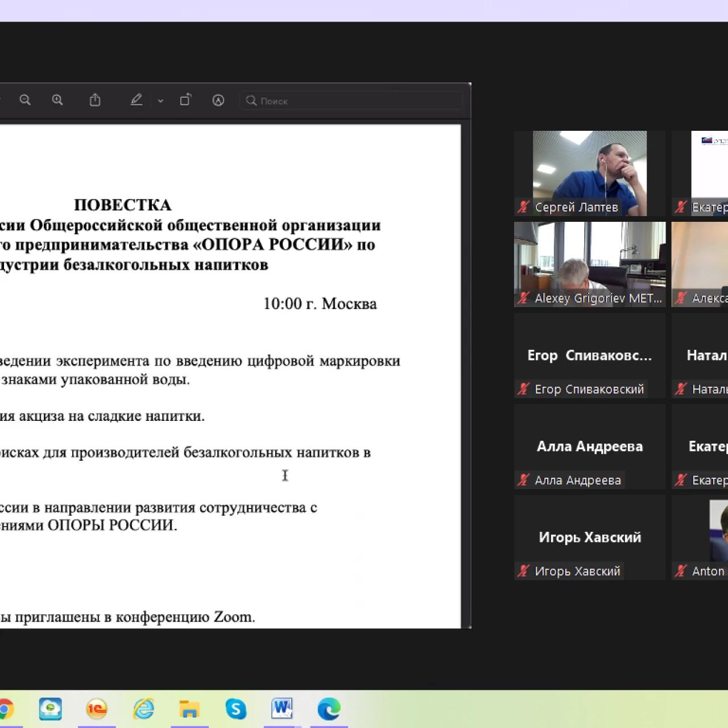Open the markup toolbar circle icon
This screenshot has height=728, width=728.
click(218, 101)
